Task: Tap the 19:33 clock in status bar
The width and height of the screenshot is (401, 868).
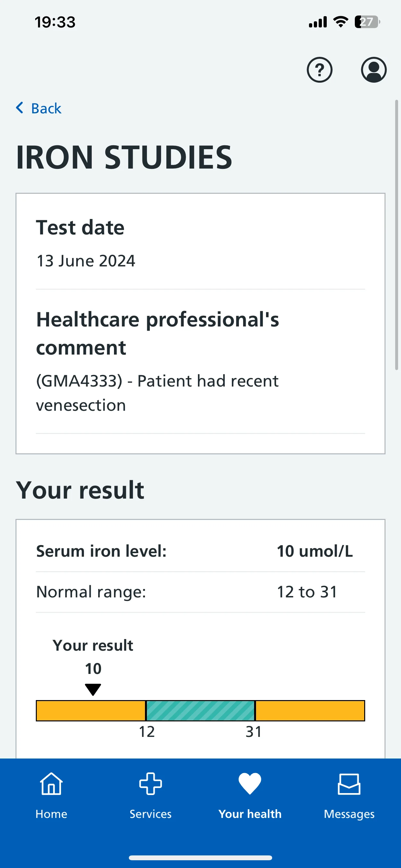Action: click(x=55, y=22)
